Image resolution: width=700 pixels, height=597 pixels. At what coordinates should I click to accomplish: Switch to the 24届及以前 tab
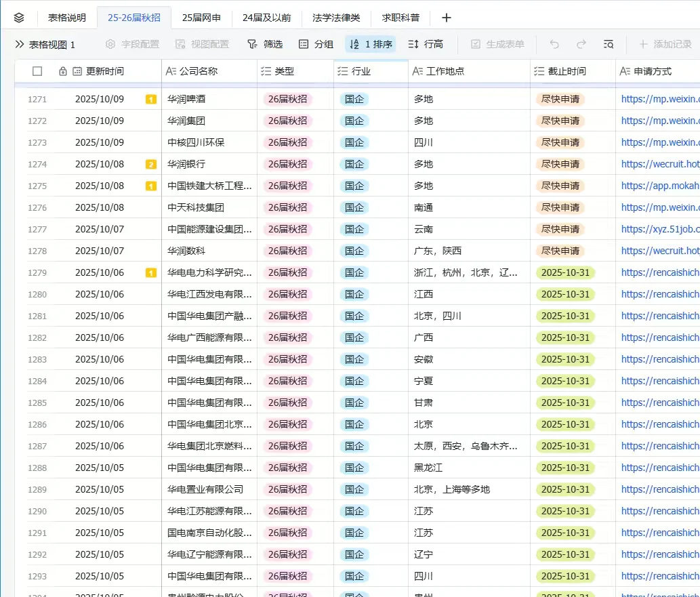pos(266,18)
